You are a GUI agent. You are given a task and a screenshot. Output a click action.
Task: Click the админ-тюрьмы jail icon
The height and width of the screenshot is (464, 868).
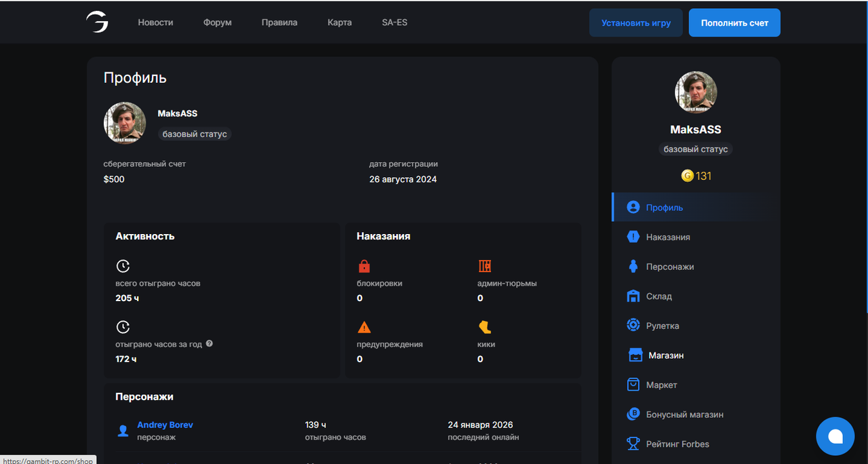[x=484, y=266]
